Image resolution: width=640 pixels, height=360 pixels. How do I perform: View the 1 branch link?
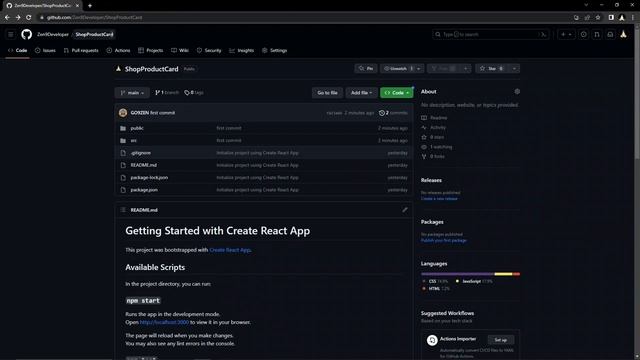167,93
